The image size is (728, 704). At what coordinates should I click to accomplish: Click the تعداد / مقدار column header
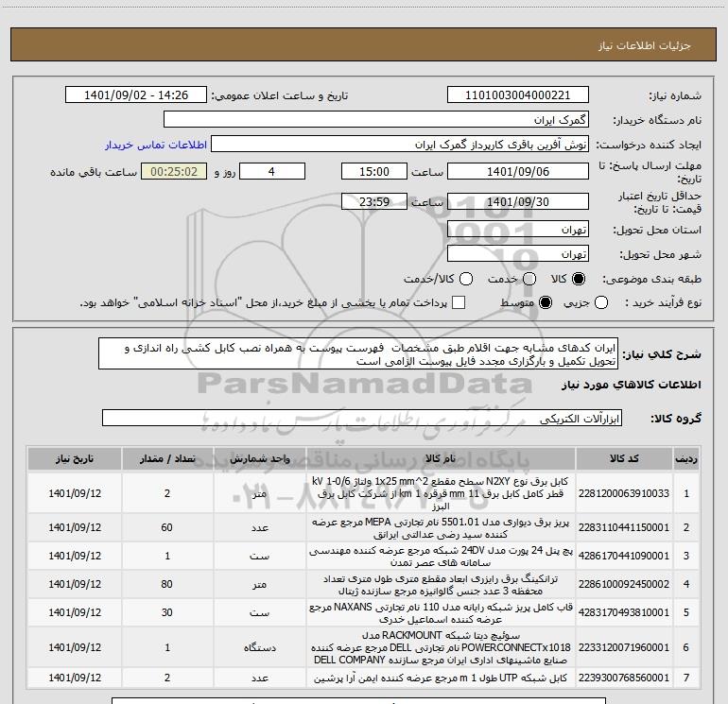(x=167, y=459)
